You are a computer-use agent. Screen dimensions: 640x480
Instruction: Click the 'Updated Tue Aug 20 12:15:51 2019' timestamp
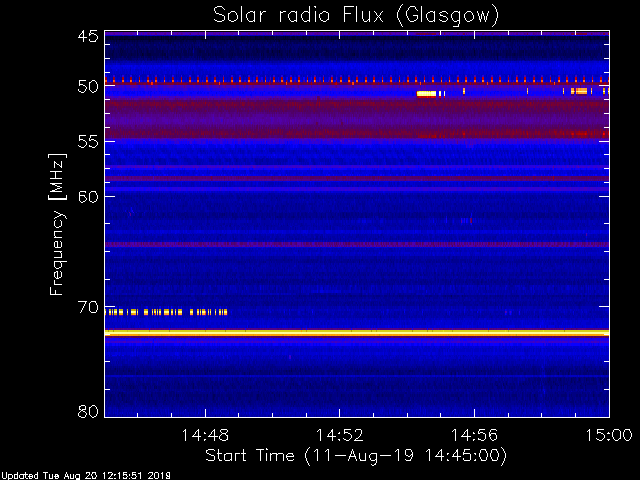(86, 476)
